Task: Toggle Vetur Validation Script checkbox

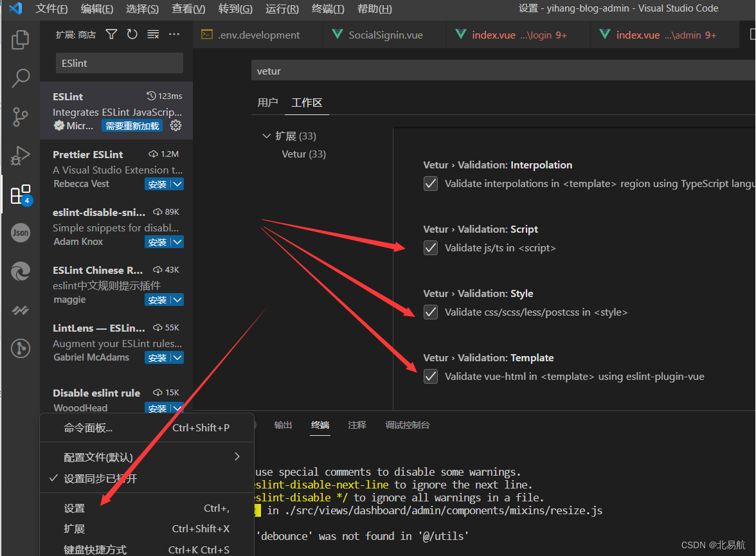Action: point(431,248)
